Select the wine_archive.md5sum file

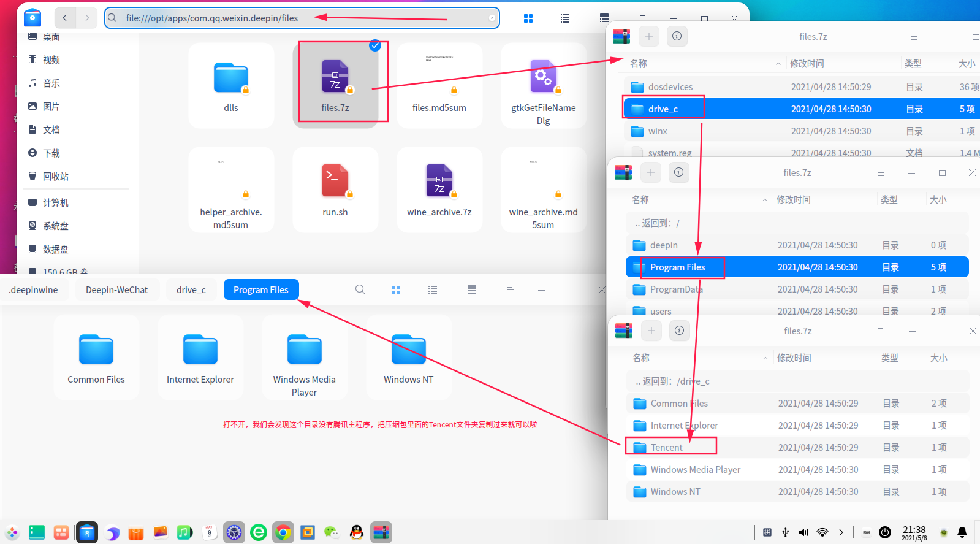pyautogui.click(x=544, y=190)
